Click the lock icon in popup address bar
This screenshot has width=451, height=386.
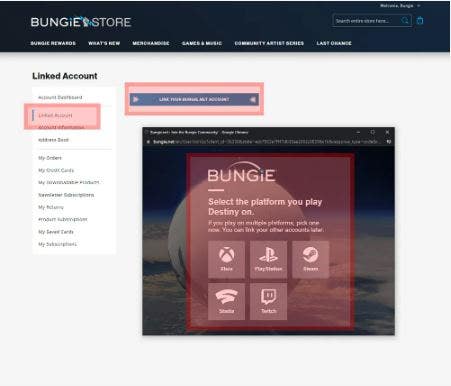148,142
